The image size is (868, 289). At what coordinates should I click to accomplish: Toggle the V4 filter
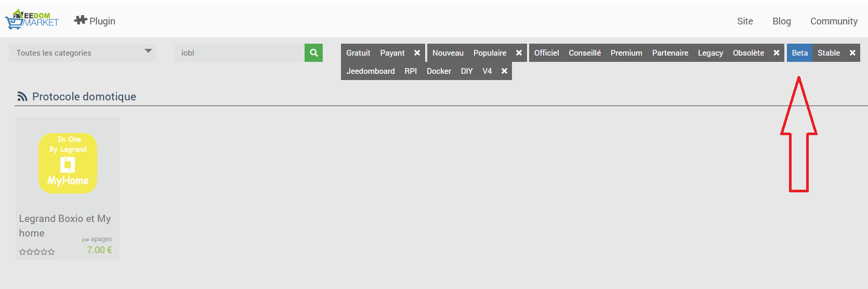click(487, 71)
